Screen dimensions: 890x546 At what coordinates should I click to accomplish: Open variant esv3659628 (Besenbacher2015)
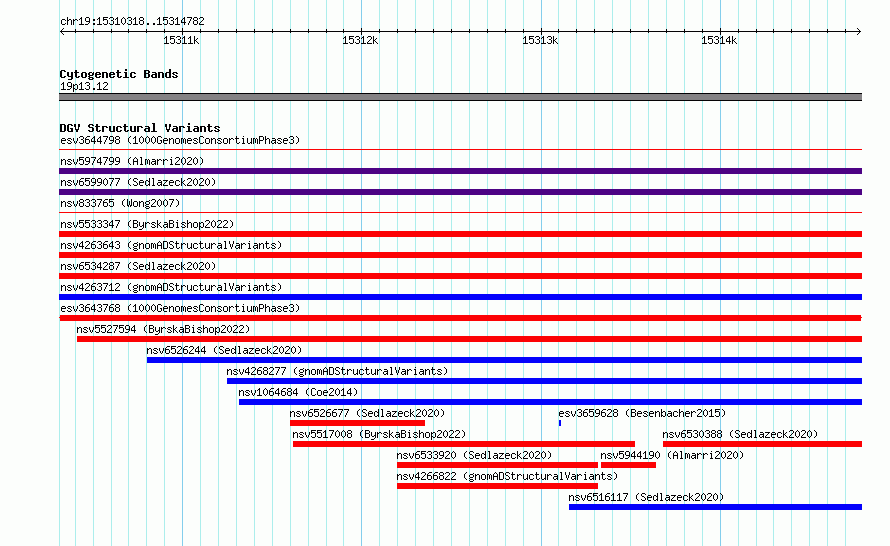(x=642, y=413)
